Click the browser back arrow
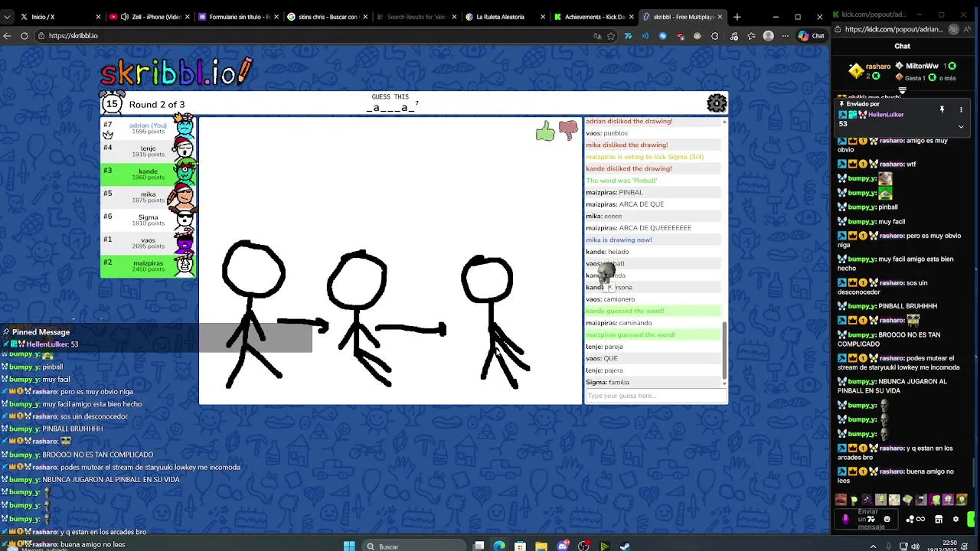The height and width of the screenshot is (551, 980). pos(8,36)
